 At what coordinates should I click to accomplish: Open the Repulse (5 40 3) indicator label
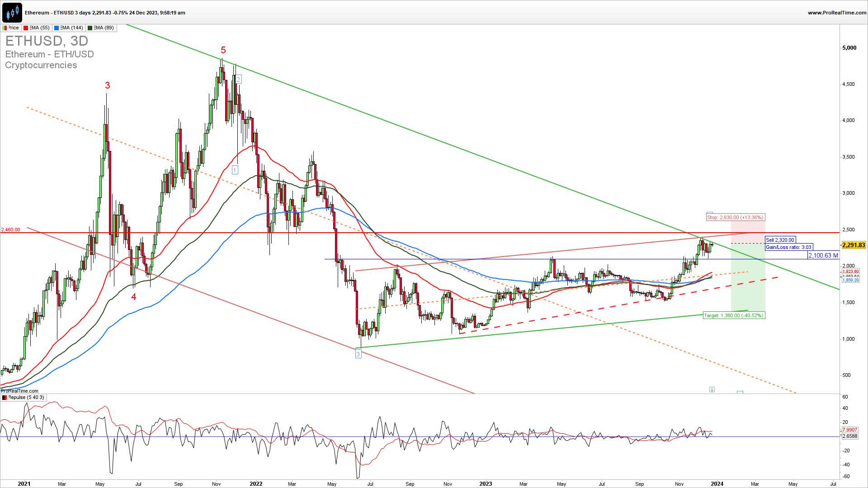click(x=24, y=398)
